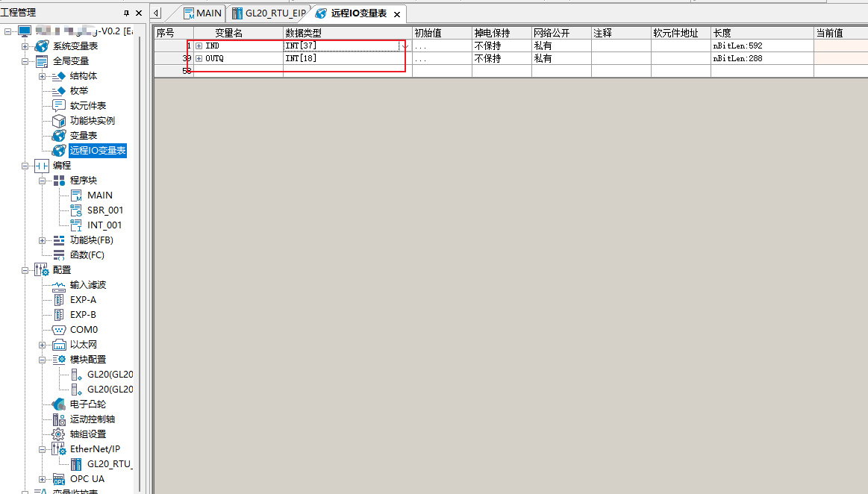Pin the 工程管理 panel

126,13
